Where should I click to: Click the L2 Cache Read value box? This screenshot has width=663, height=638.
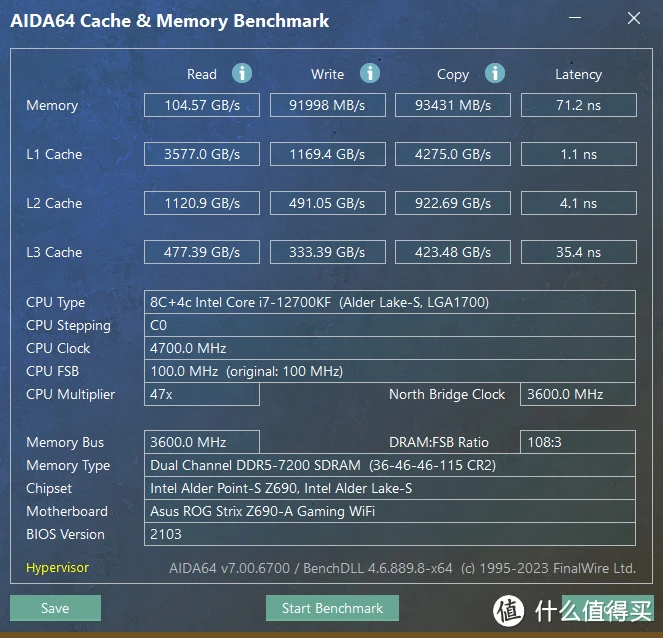(201, 203)
